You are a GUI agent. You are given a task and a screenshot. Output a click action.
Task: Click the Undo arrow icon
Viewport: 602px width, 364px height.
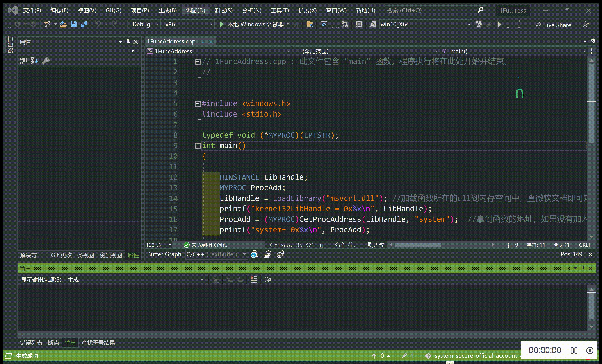[98, 24]
